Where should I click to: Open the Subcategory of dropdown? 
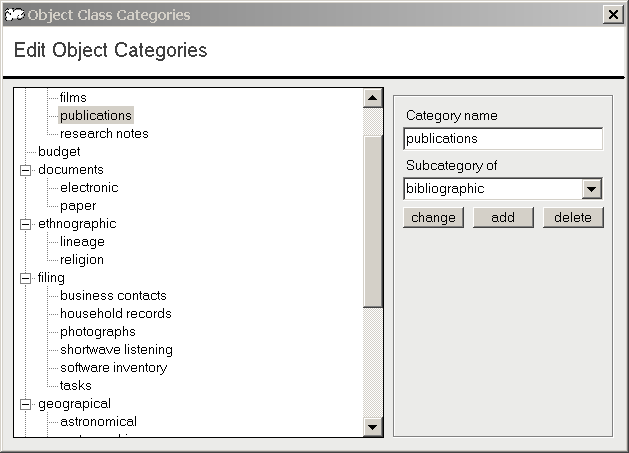[592, 189]
